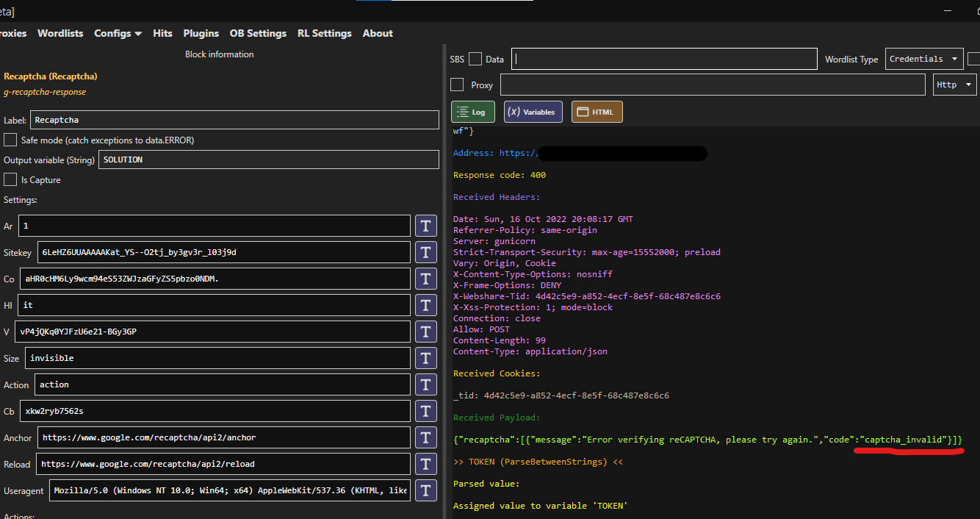
Task: Click the Sitekey input field
Action: pyautogui.click(x=224, y=252)
